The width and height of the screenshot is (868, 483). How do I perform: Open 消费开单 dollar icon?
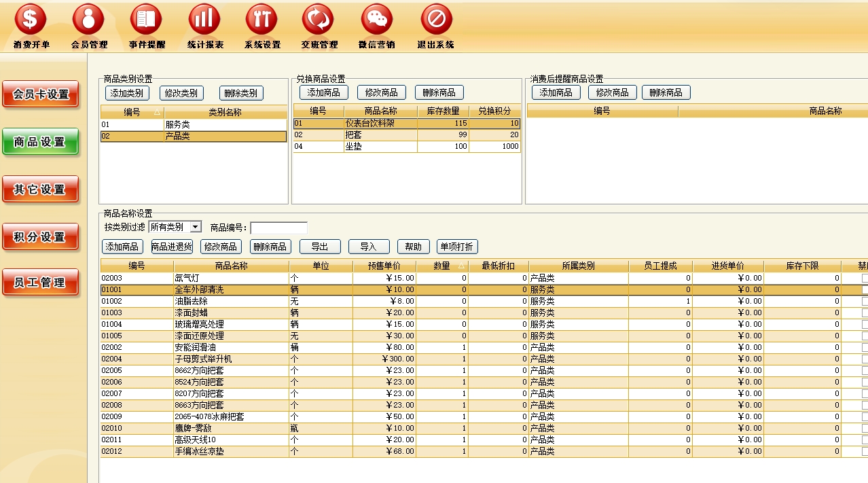(31, 20)
